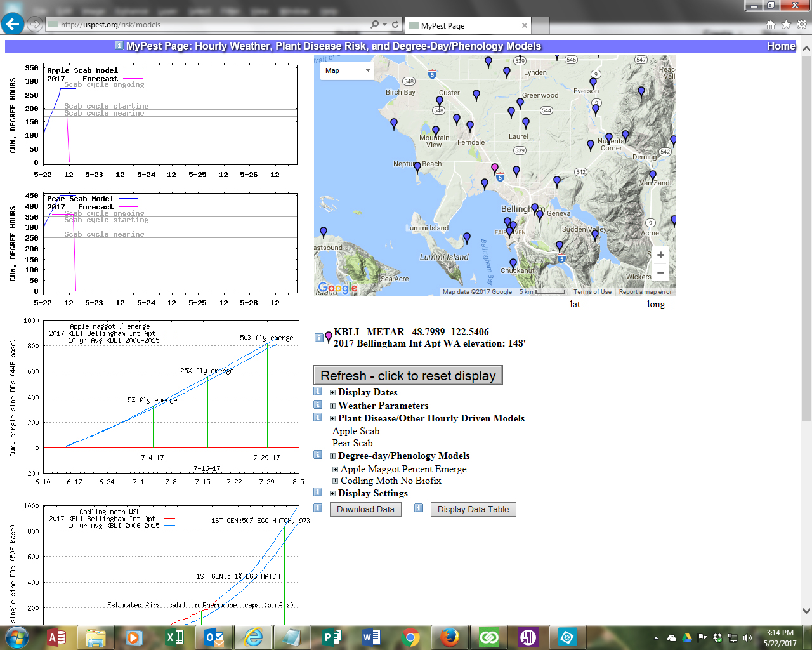Follow the Home link in the header

point(781,46)
